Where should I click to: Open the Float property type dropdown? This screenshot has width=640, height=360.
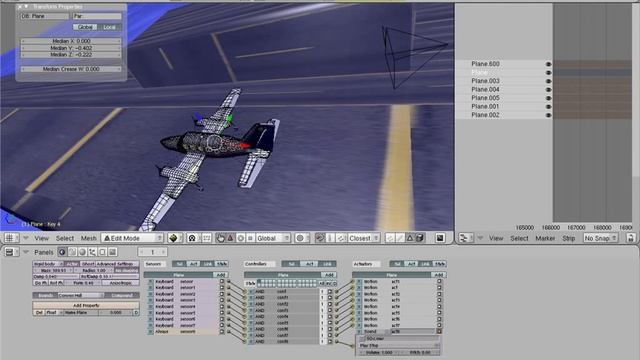(x=53, y=312)
